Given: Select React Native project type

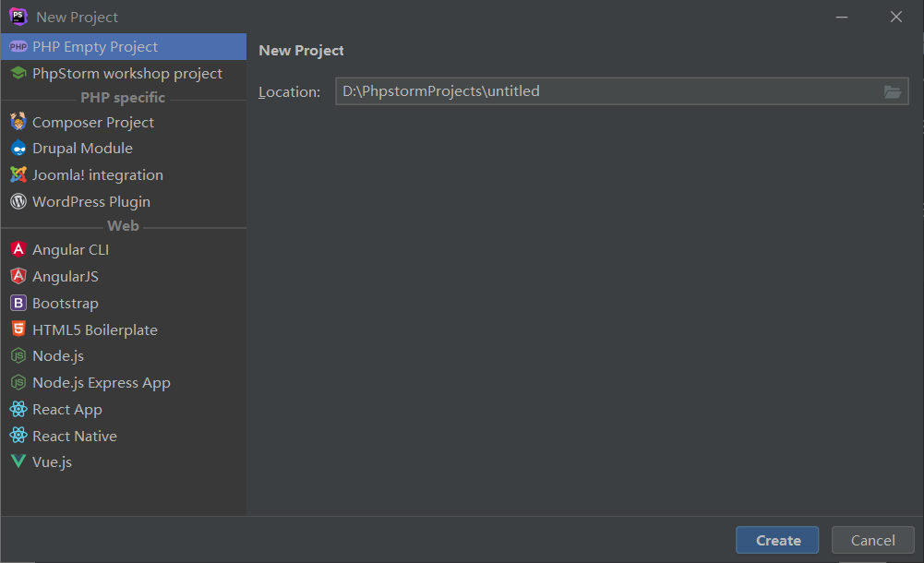Looking at the screenshot, I should point(124,436).
